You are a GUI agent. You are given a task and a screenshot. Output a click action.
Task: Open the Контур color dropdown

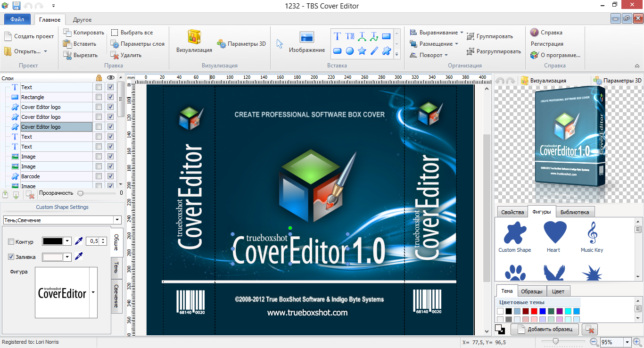coord(67,241)
